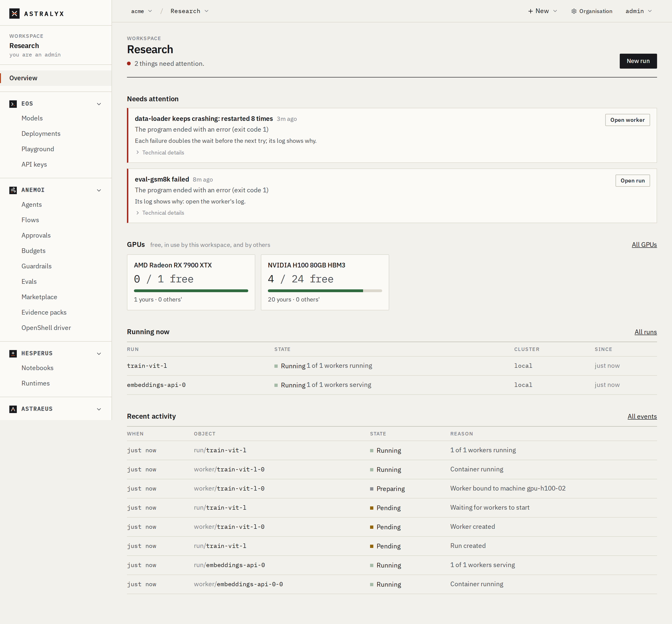Click worker/embeddings-api-0-0 in recent activity

tap(238, 584)
